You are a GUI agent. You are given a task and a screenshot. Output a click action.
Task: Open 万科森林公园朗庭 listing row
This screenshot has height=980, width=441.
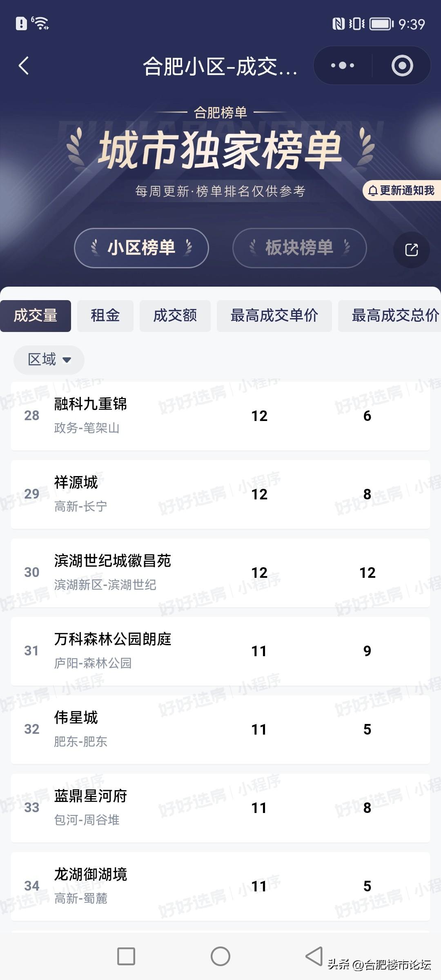coord(220,651)
